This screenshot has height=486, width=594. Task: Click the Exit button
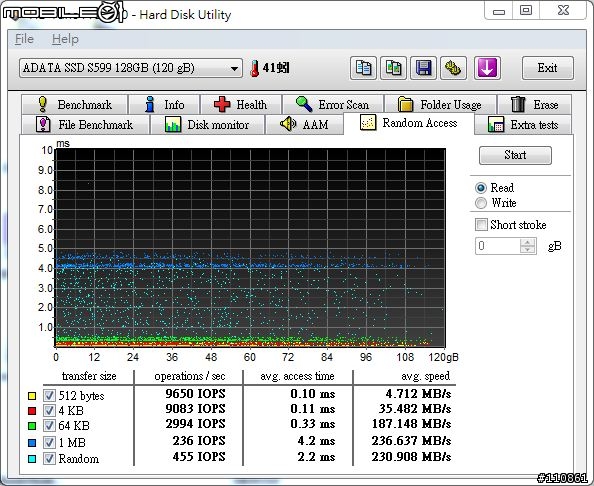click(x=547, y=68)
